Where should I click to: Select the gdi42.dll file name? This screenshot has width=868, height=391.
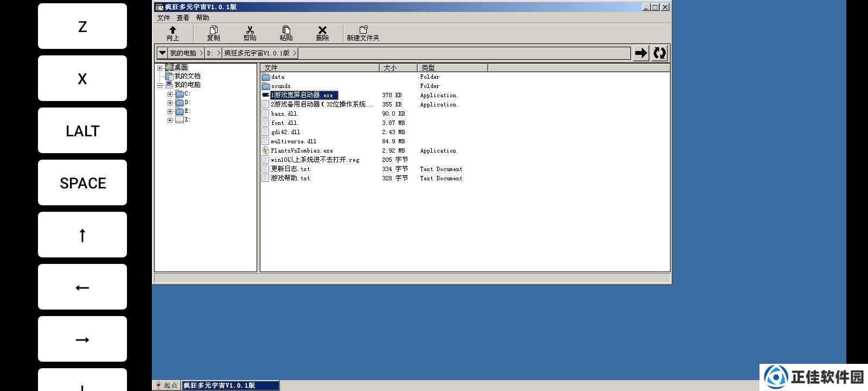pos(285,132)
